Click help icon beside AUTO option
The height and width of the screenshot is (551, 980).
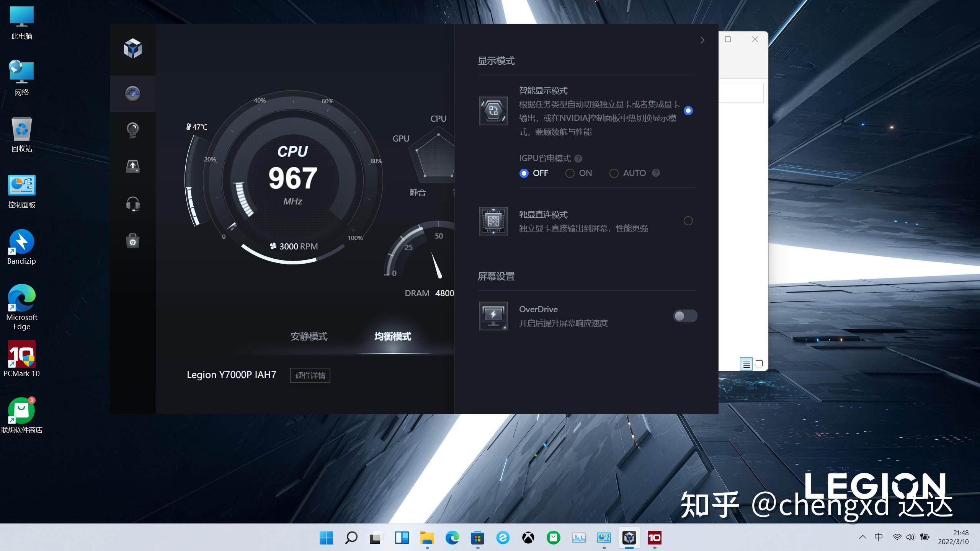click(656, 173)
